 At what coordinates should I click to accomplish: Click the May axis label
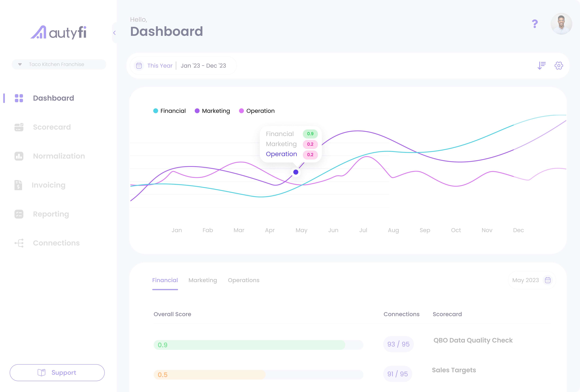click(302, 230)
